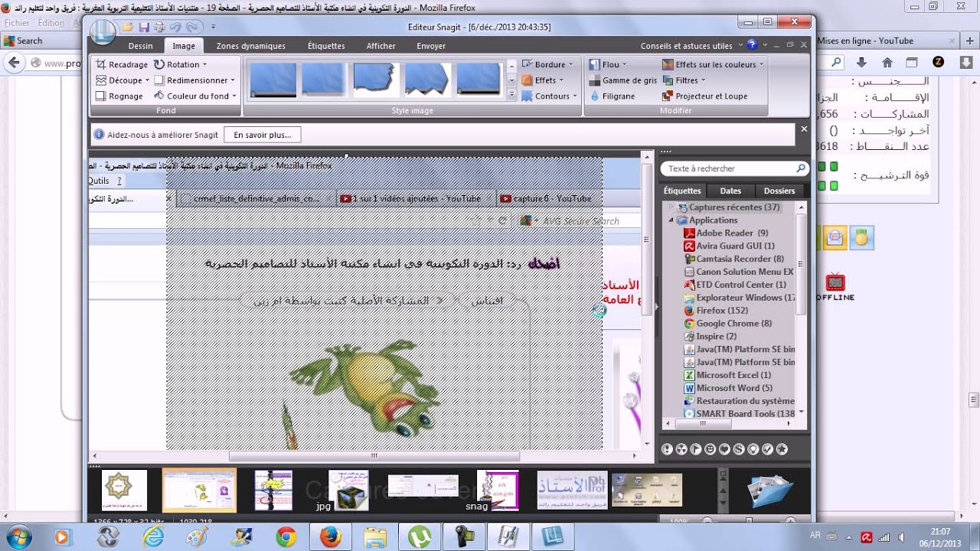Open Conseils et astuces utiles
The height and width of the screenshot is (551, 980).
tap(691, 46)
